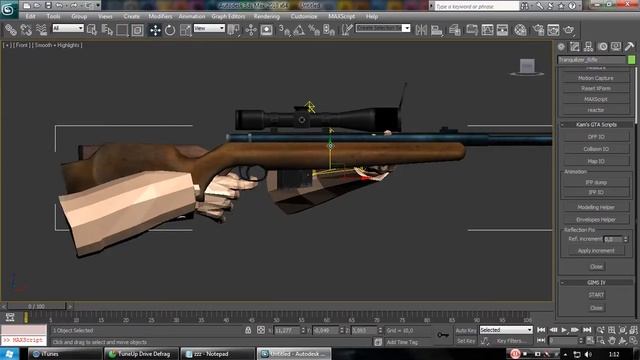The width and height of the screenshot is (640, 360).
Task: Click the Render Production teapot icon
Action: click(569, 30)
